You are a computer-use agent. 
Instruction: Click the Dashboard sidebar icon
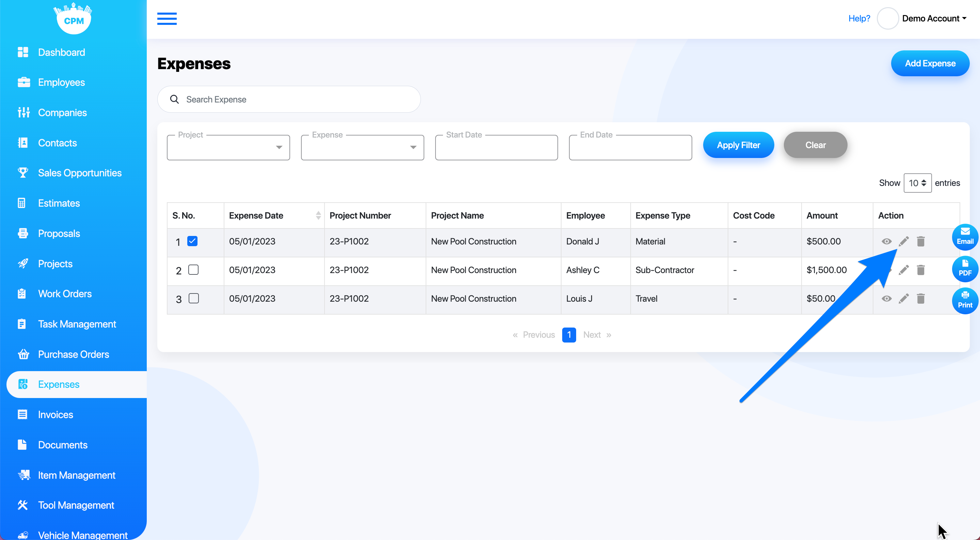point(23,52)
